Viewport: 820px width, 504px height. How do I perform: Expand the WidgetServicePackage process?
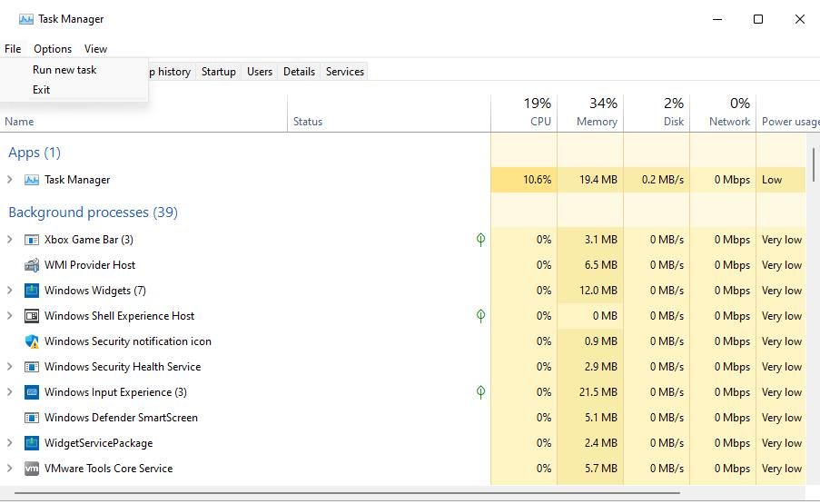(x=10, y=443)
